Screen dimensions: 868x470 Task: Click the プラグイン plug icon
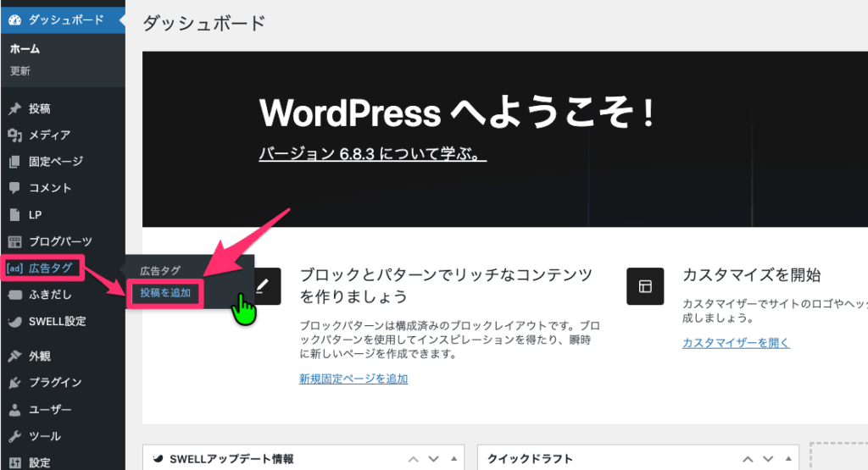(x=14, y=383)
